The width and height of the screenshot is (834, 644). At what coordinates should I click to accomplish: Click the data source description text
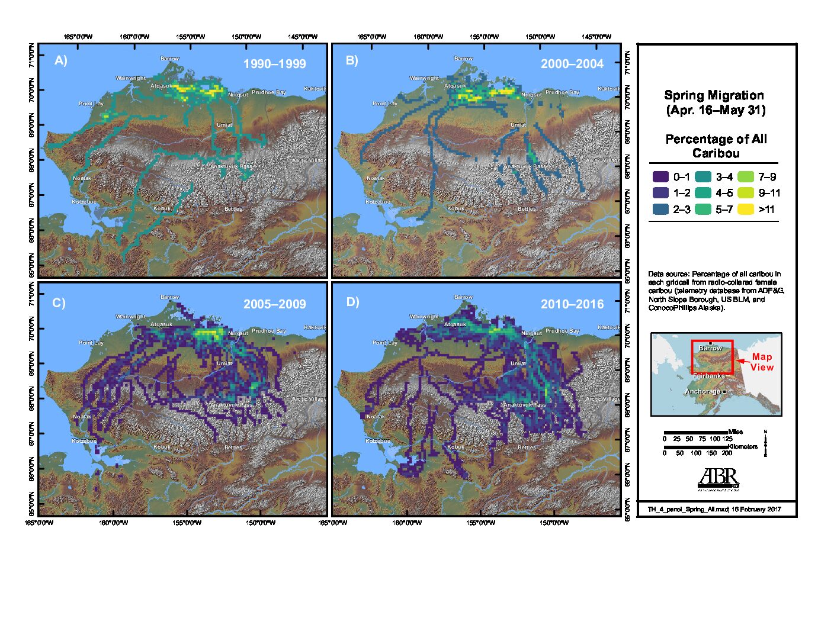click(716, 291)
